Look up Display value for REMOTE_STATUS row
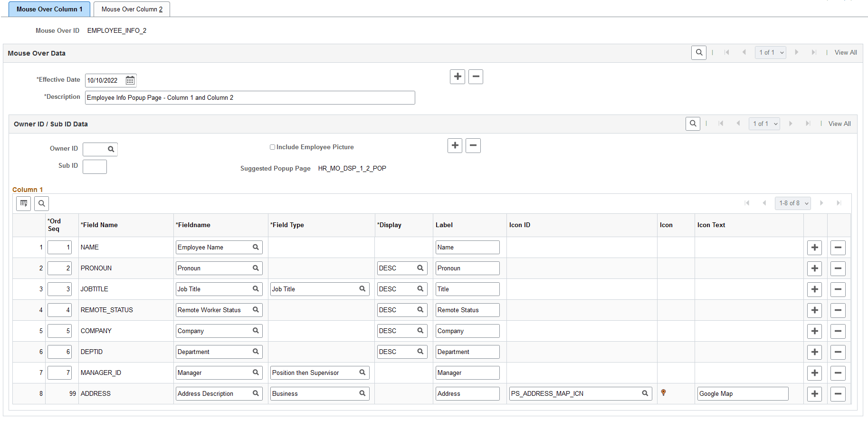The height and width of the screenshot is (421, 868). 420,310
